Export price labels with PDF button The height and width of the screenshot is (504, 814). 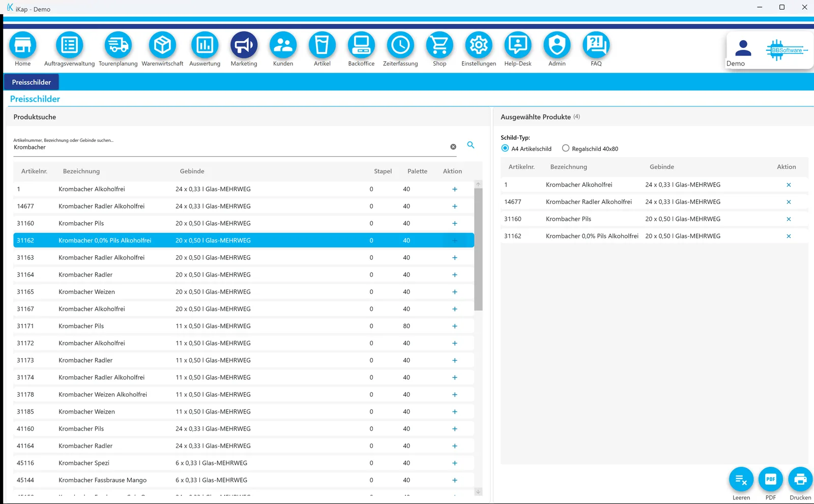point(771,479)
